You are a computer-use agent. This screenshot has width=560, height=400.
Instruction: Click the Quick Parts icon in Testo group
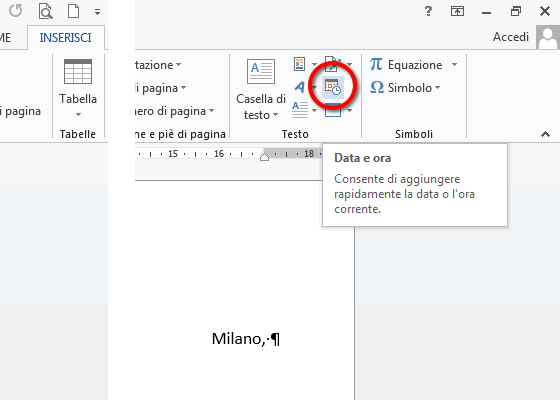tap(300, 64)
